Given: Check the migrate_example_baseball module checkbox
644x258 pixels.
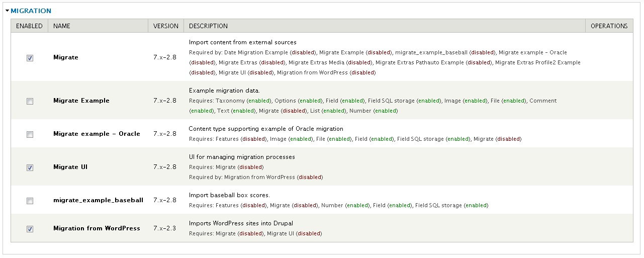Looking at the screenshot, I should coord(30,201).
